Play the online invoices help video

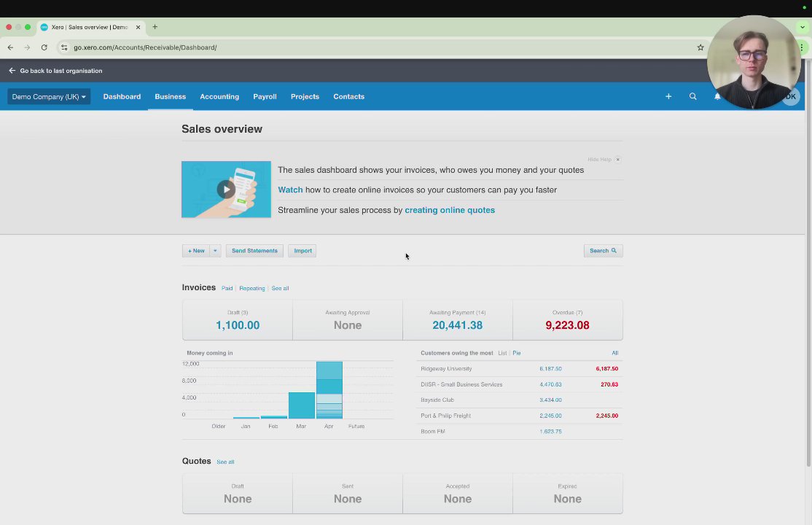coord(226,189)
